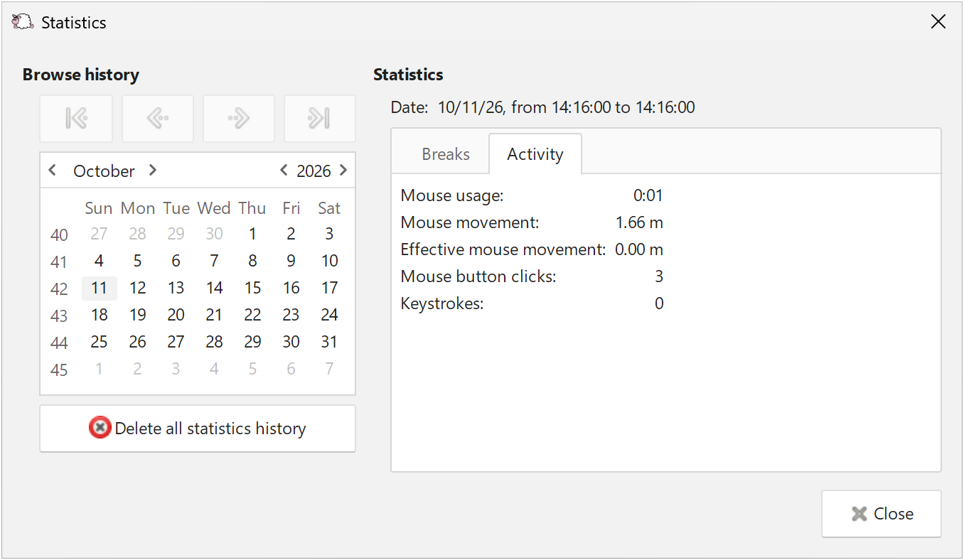This screenshot has height=560, width=964.
Task: Jump to first history entry button
Action: [76, 119]
